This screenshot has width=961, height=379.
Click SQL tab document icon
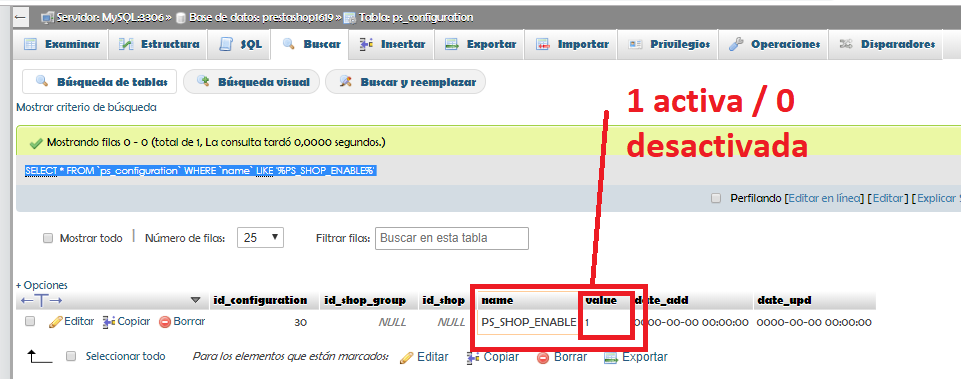pyautogui.click(x=226, y=44)
